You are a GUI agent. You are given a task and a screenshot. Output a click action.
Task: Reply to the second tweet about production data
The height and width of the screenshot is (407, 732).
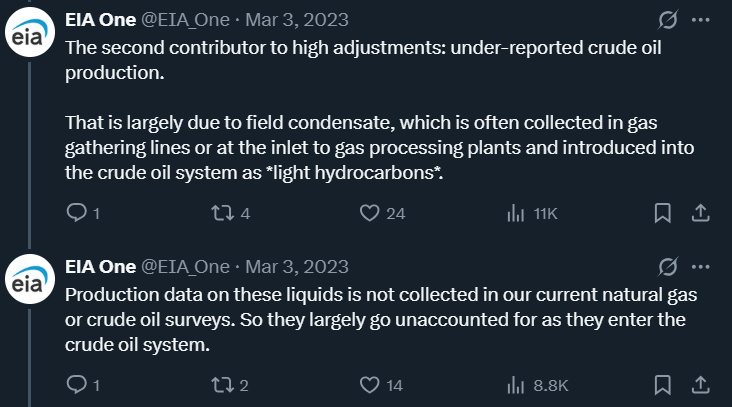point(76,384)
